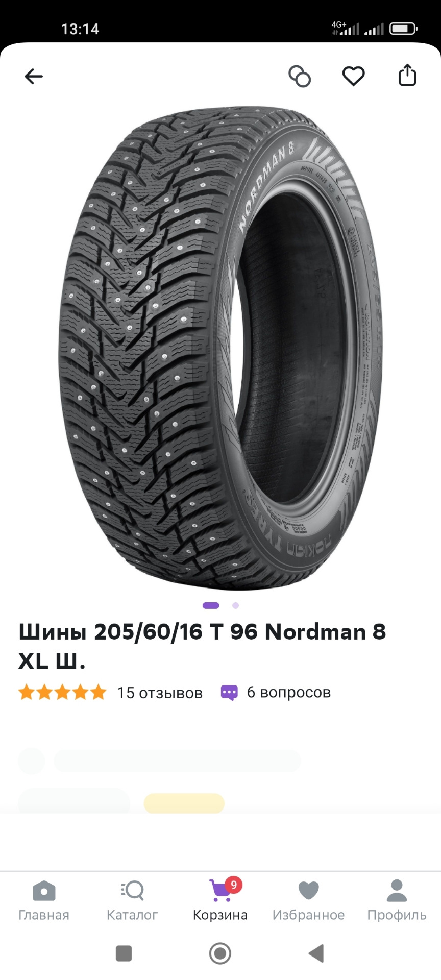The image size is (441, 980).
Task: Tap the Nordman 8 tire photo
Action: coord(220,348)
